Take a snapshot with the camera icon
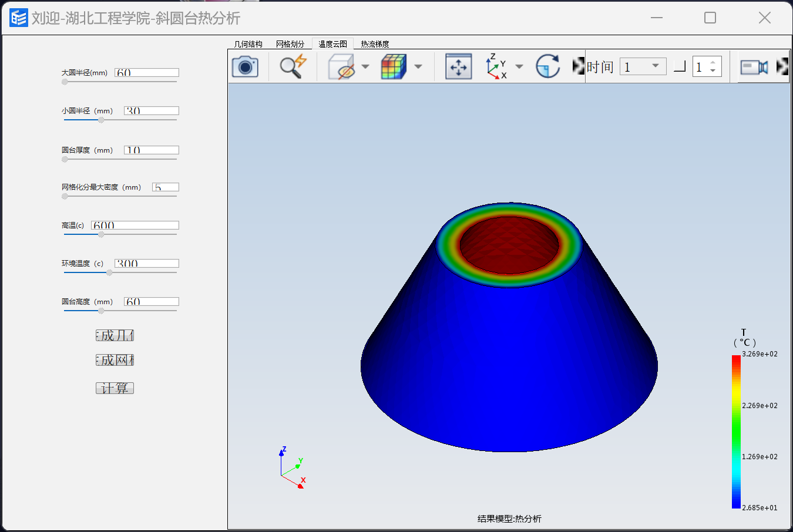The image size is (793, 532). tap(245, 66)
